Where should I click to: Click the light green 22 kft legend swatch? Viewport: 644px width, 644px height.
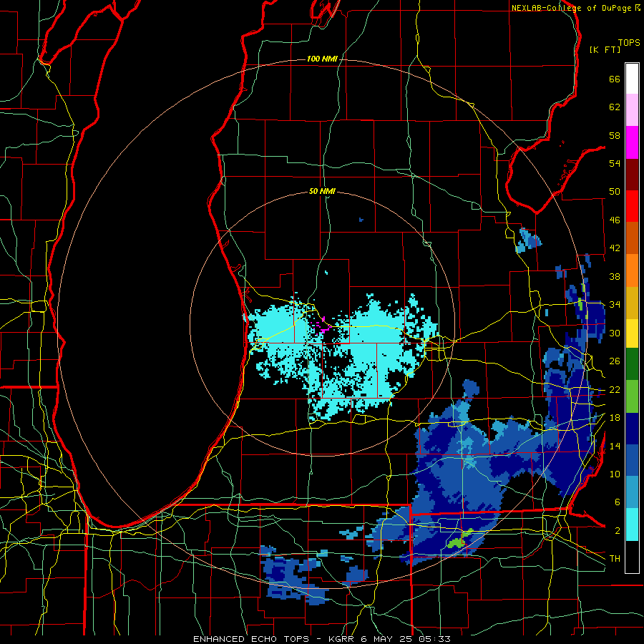[632, 396]
